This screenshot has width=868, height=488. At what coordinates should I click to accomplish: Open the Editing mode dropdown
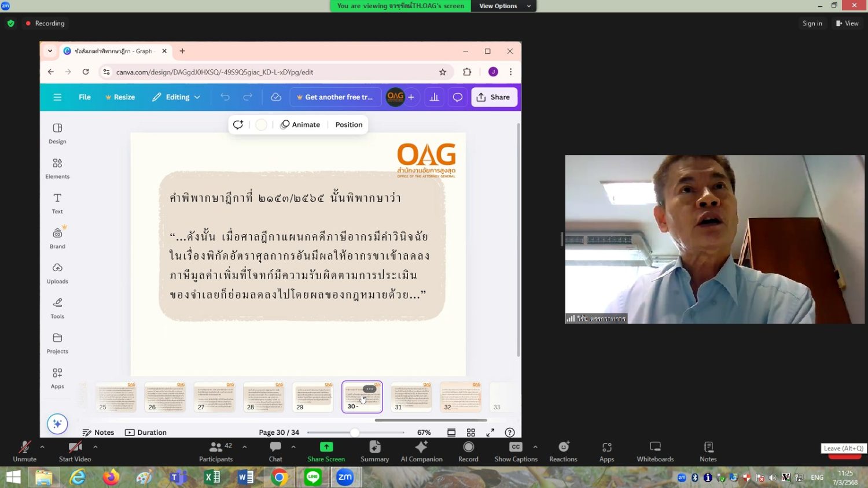tap(176, 97)
